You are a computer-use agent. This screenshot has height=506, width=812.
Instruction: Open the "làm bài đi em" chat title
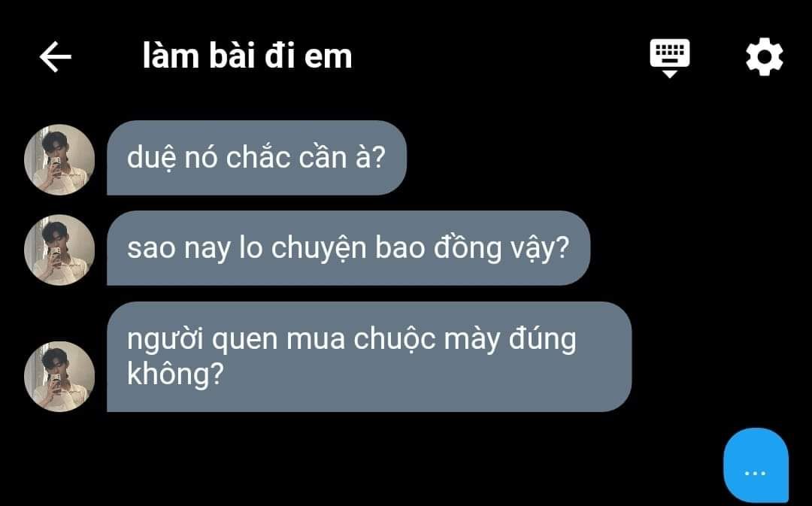[x=247, y=56]
